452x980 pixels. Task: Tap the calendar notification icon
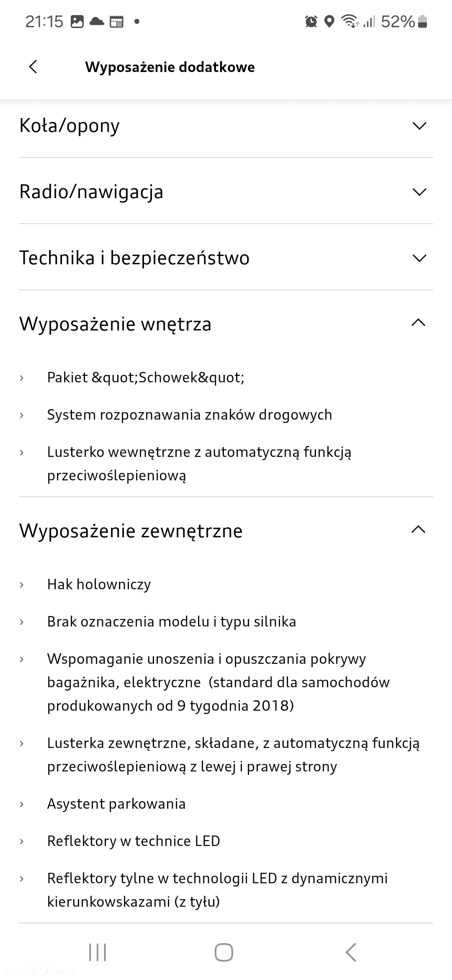pyautogui.click(x=117, y=21)
